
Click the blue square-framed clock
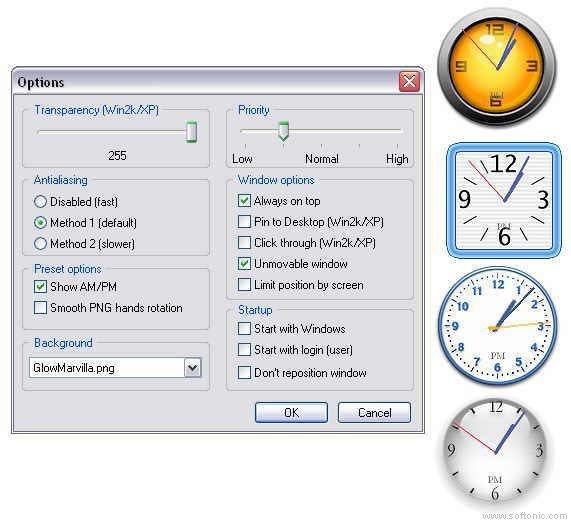coord(504,200)
